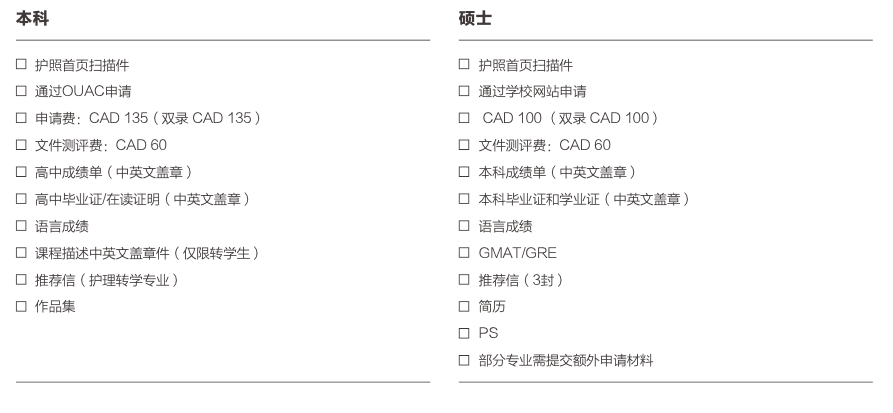Tick the 通过学校网站申请 checkbox
This screenshot has height=413, width=893.
pyautogui.click(x=464, y=92)
